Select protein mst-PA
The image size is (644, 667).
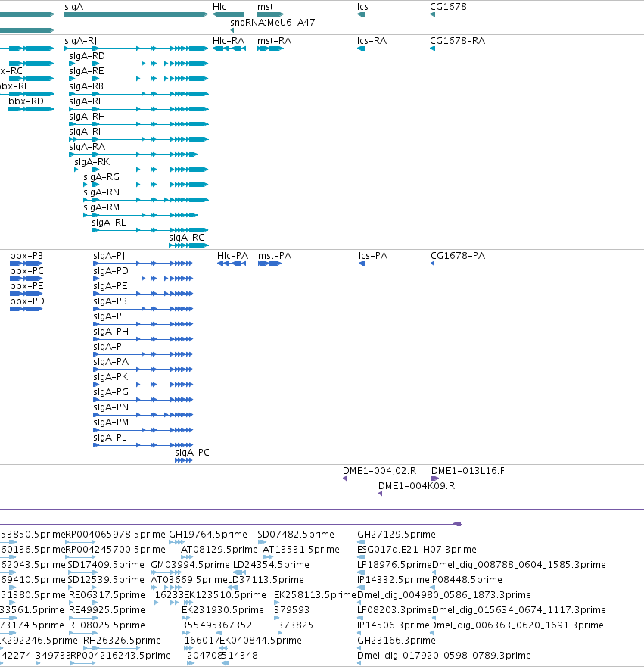270,263
